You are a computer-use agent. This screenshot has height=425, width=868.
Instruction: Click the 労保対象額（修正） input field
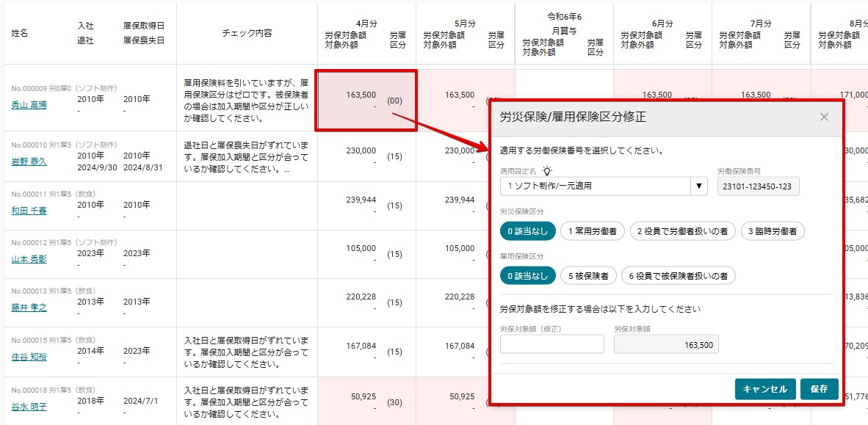pyautogui.click(x=552, y=344)
